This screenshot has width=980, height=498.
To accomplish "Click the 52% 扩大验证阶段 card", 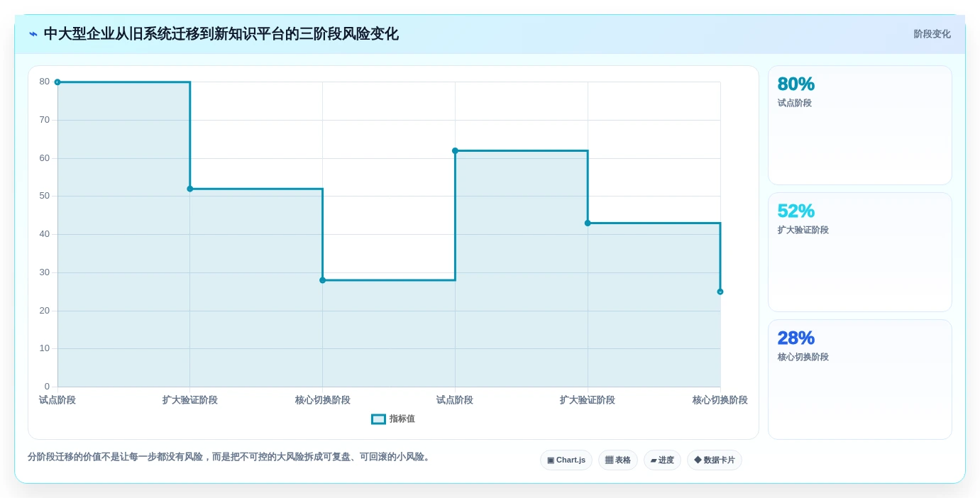I will (860, 253).
